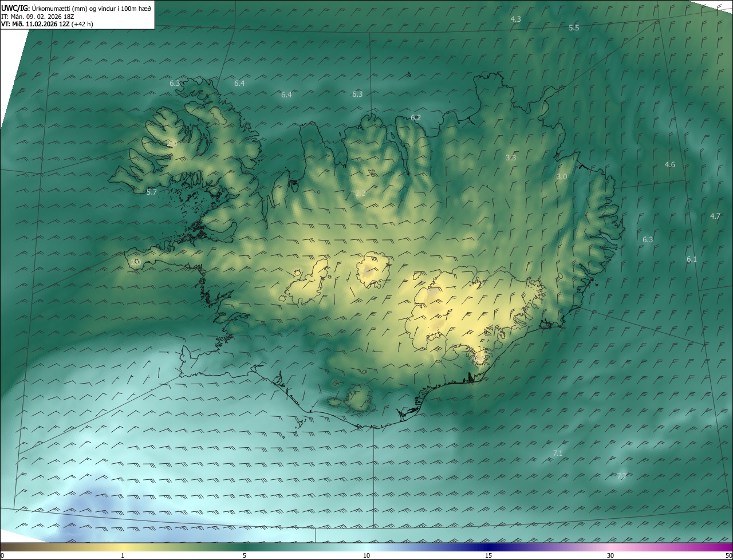Screen dimensions: 733x560
Task: Click the 4.7 value label
Action: pos(715,216)
